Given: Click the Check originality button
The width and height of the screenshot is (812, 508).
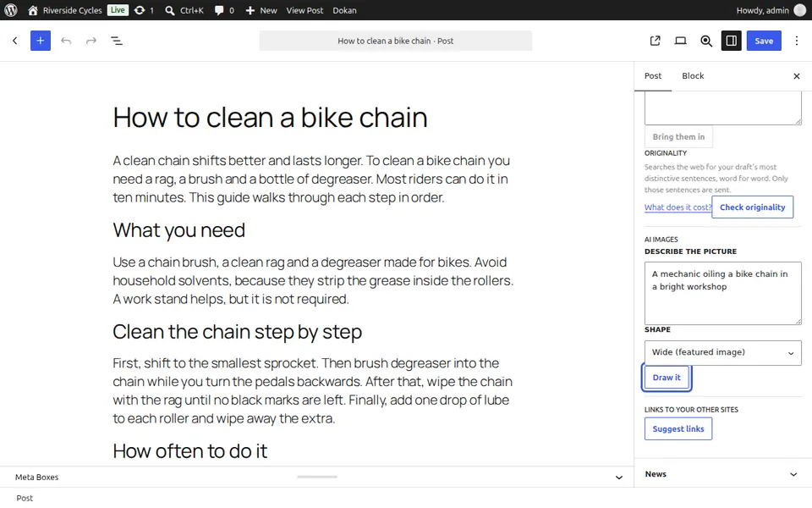Looking at the screenshot, I should click(753, 207).
